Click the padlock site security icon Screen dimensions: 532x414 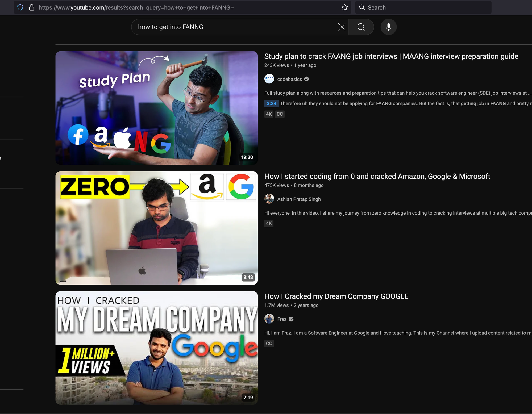pos(31,7)
